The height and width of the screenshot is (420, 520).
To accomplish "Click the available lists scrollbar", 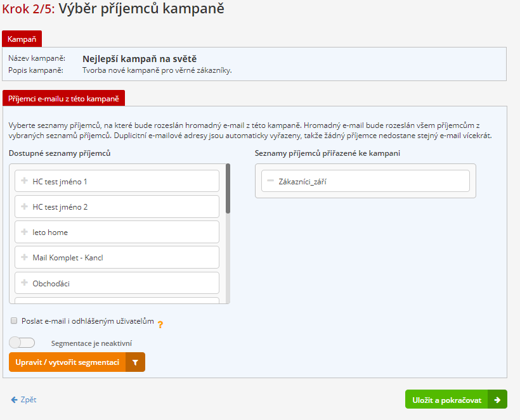I will pos(228,190).
